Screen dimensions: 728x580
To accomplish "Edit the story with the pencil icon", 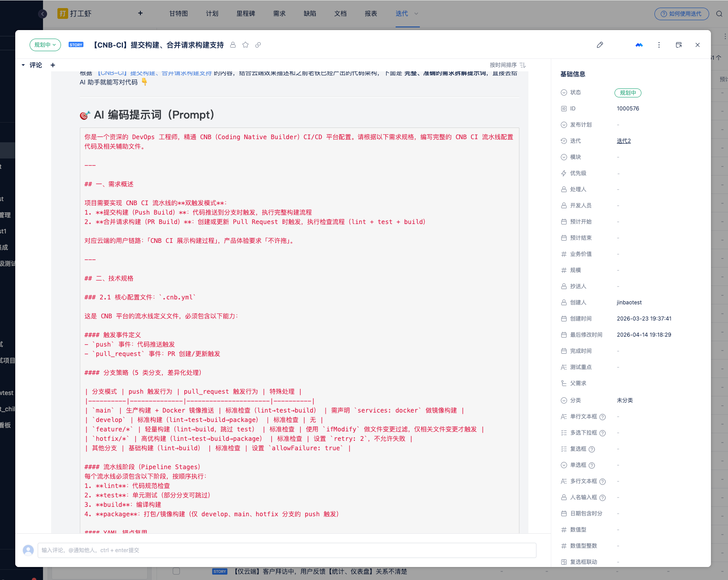I will pyautogui.click(x=600, y=45).
